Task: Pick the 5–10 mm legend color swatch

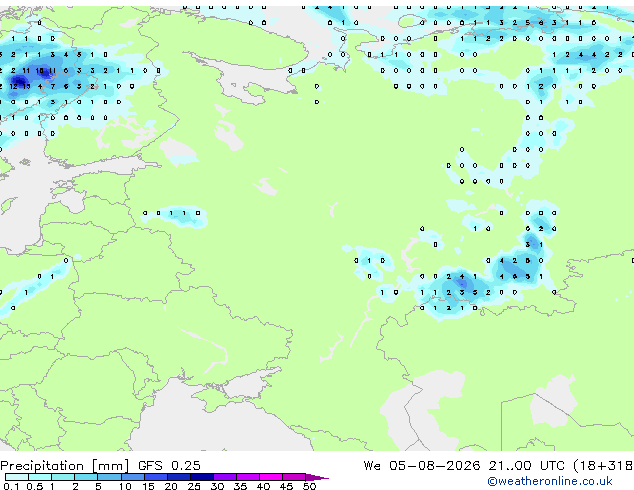Action: pyautogui.click(x=109, y=477)
